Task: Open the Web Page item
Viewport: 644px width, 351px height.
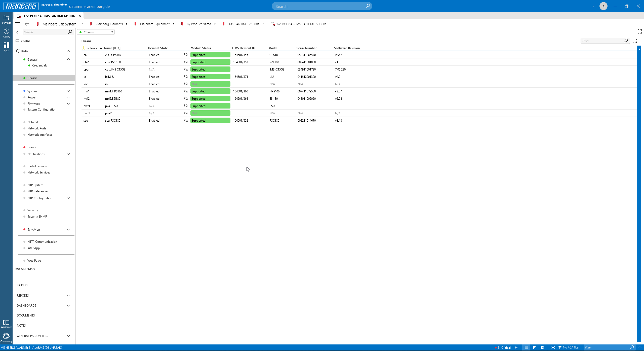Action: [34, 260]
